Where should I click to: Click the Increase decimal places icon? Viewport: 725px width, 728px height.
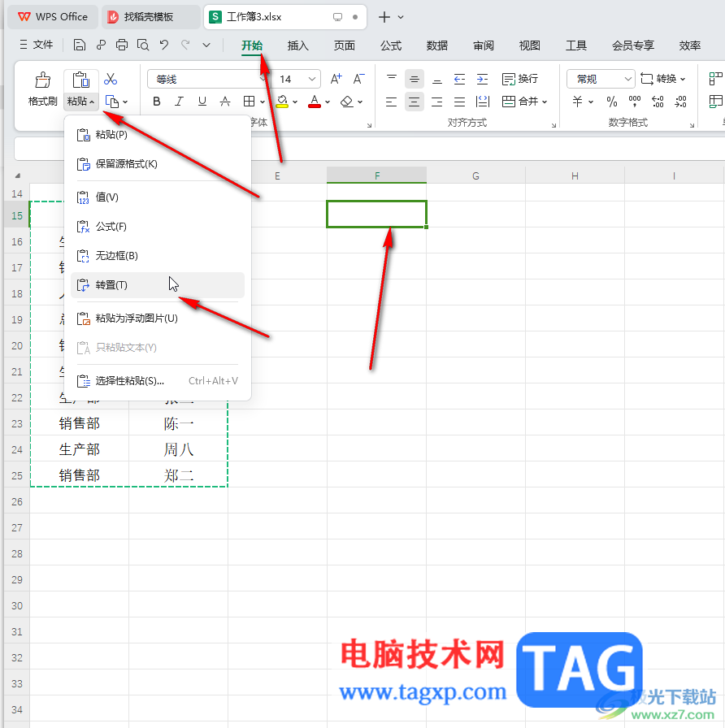(658, 102)
